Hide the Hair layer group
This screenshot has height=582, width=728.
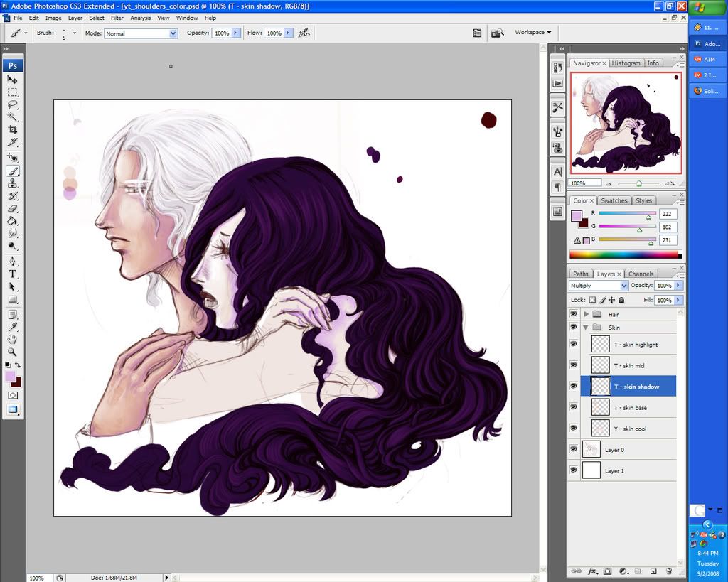574,314
